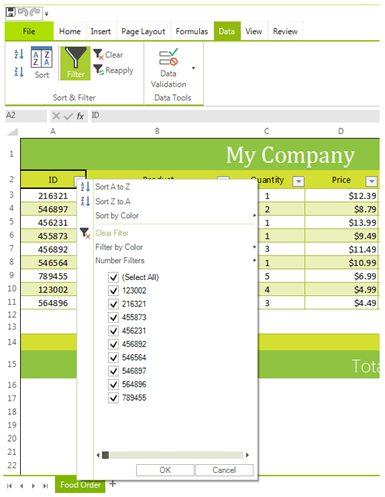
Task: Click the Undo icon
Action: pos(23,12)
